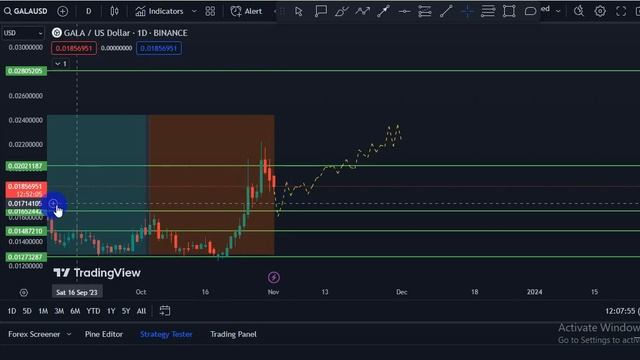This screenshot has width=640, height=360.
Task: Switch to the Pine Editor tab
Action: (104, 334)
